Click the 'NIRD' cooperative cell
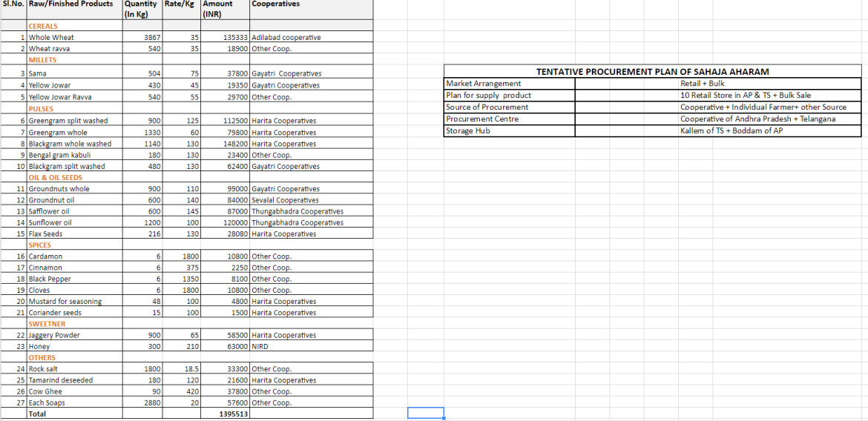This screenshot has width=868, height=421. point(312,346)
